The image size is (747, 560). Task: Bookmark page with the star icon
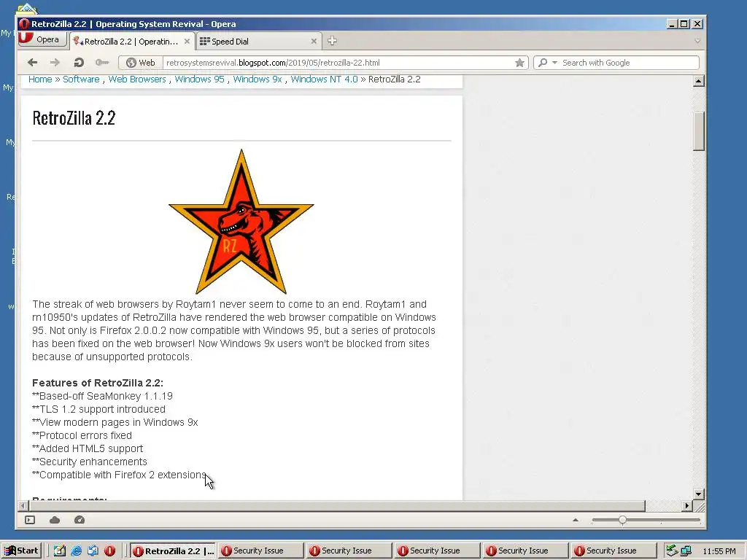coord(519,63)
